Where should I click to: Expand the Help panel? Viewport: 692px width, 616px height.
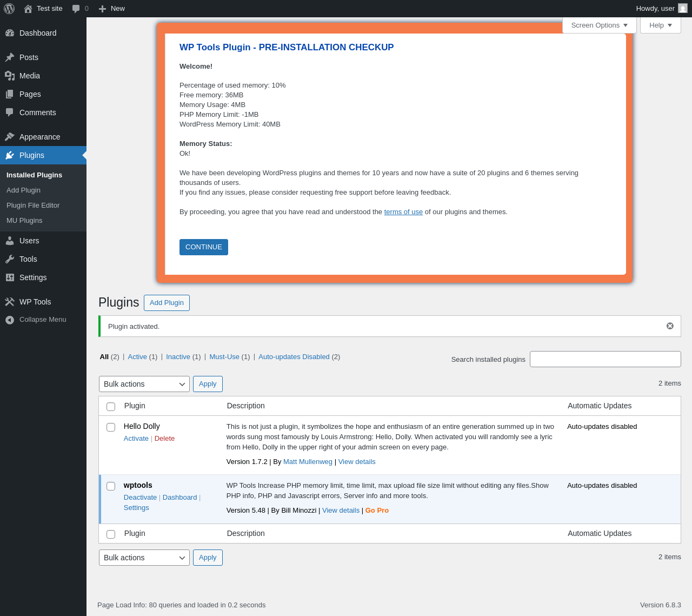[x=661, y=25]
